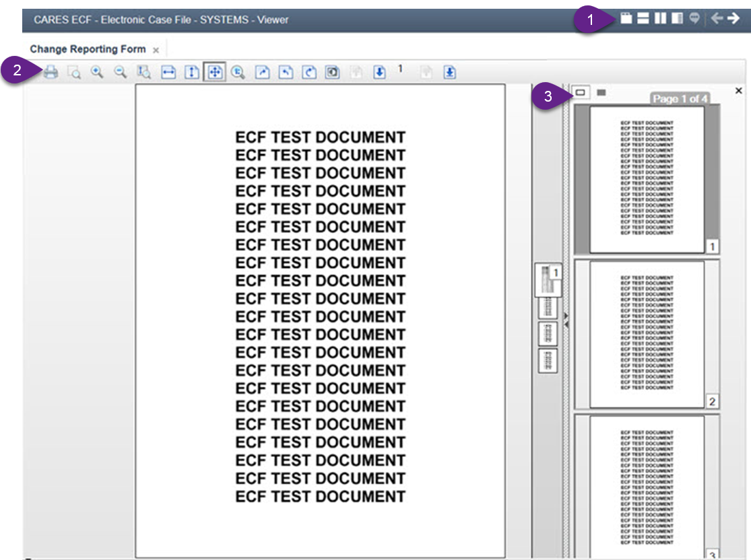Click the fit to window icon
The height and width of the screenshot is (560, 751).
click(216, 72)
